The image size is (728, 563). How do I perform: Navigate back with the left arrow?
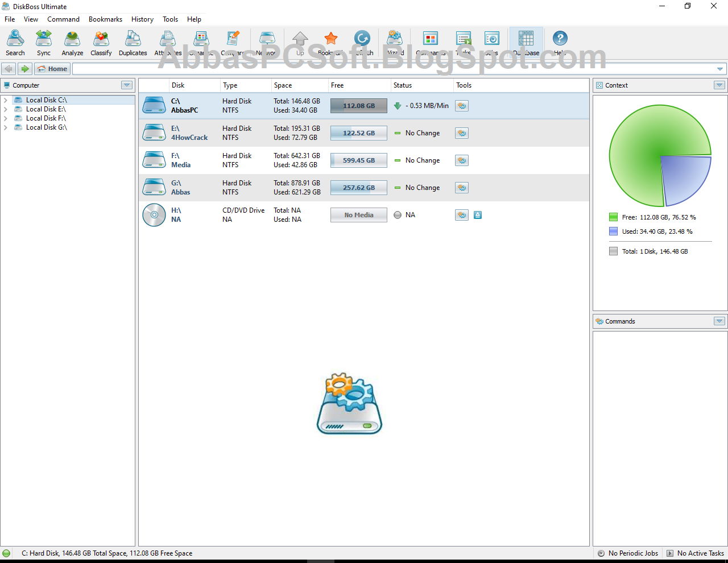9,69
